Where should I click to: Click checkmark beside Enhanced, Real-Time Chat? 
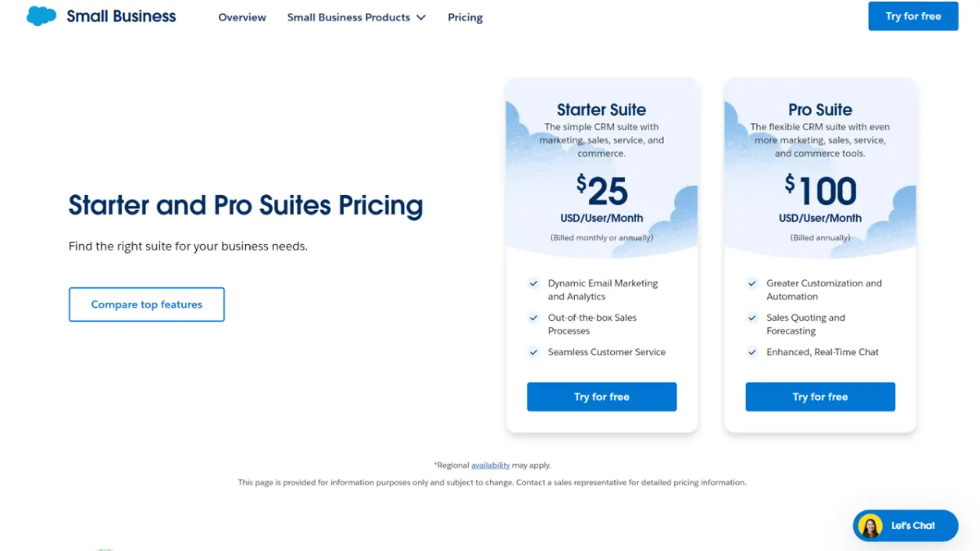click(752, 352)
